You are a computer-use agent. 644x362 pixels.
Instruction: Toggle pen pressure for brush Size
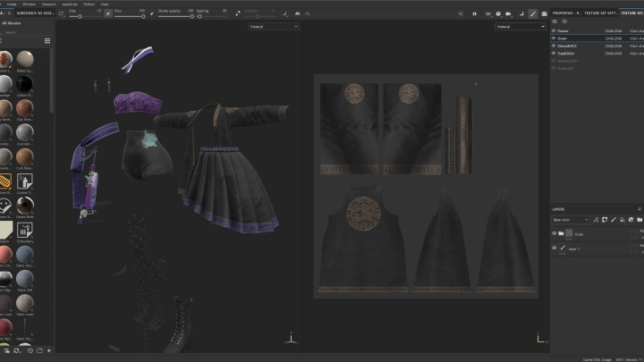click(x=108, y=13)
